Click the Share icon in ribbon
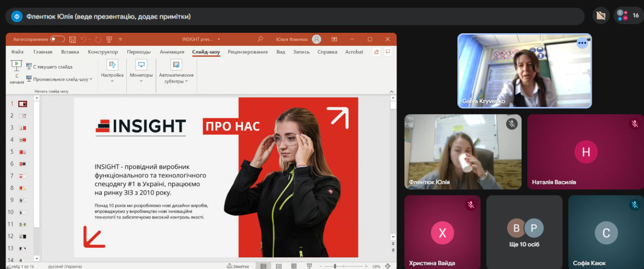This screenshot has height=269, width=644. click(x=377, y=52)
